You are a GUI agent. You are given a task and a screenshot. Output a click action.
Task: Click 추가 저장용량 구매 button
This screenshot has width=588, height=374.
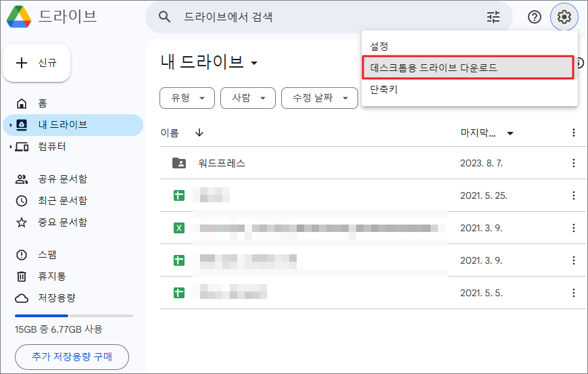tap(72, 356)
